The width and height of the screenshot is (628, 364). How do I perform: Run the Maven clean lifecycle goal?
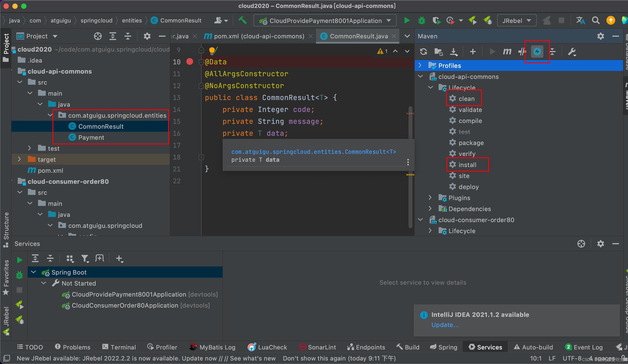466,99
